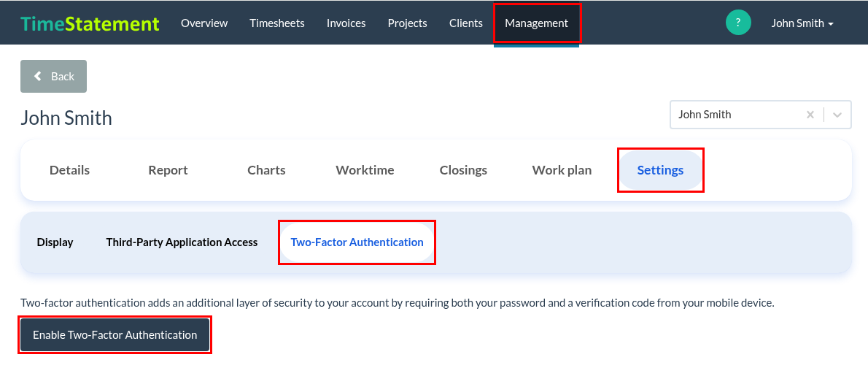Click the John Smith page heading

[x=66, y=118]
